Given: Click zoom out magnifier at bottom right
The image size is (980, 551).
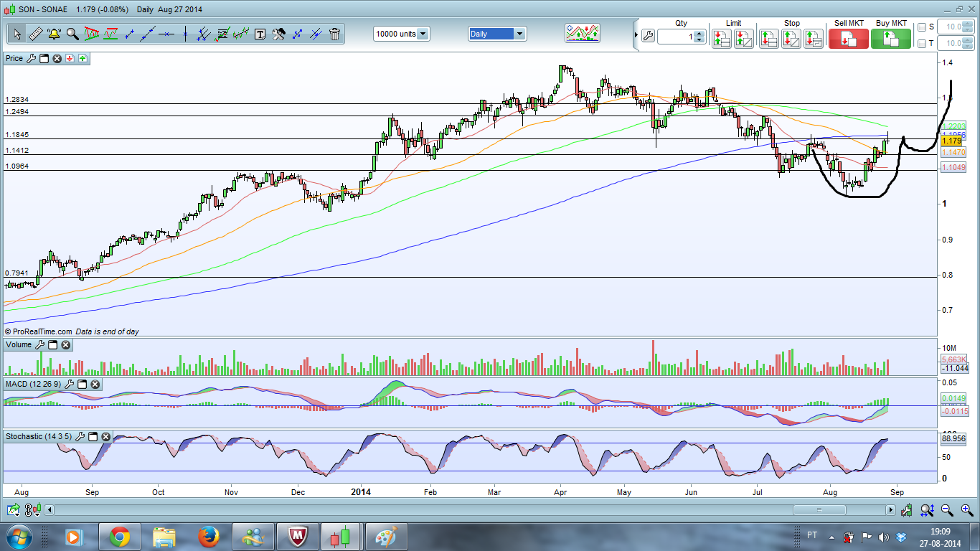Looking at the screenshot, I should pos(947,510).
